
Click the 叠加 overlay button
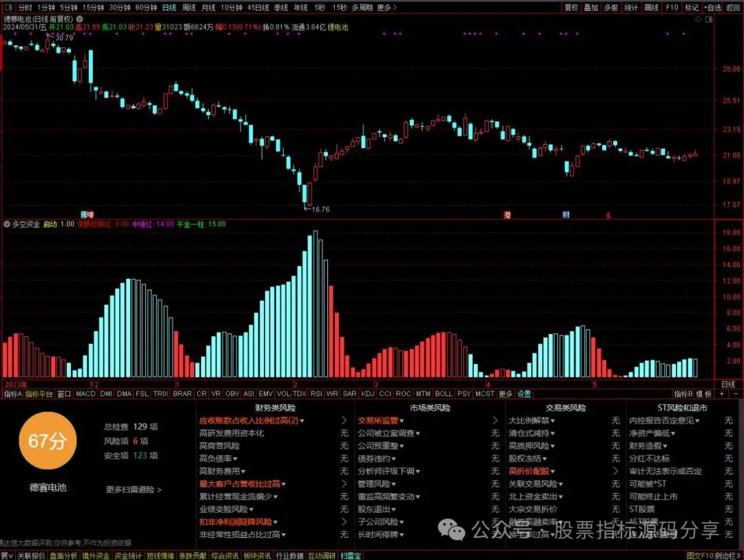click(x=591, y=8)
